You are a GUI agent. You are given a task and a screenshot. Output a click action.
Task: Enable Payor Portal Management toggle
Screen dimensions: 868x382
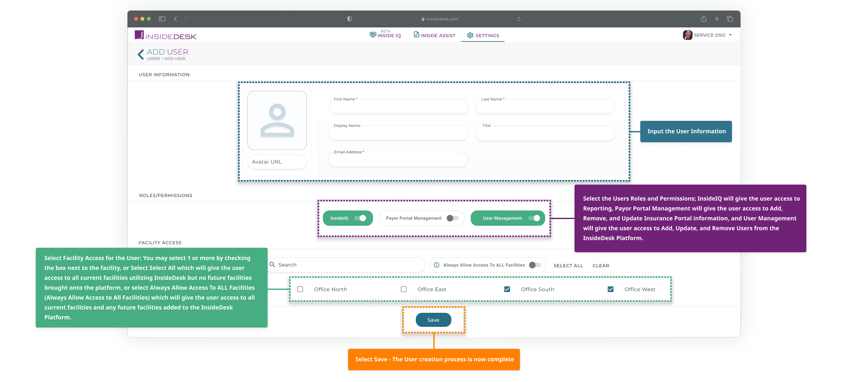[x=452, y=218]
